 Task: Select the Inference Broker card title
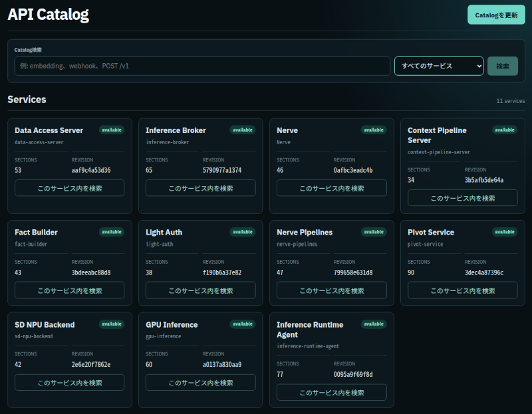pos(176,130)
